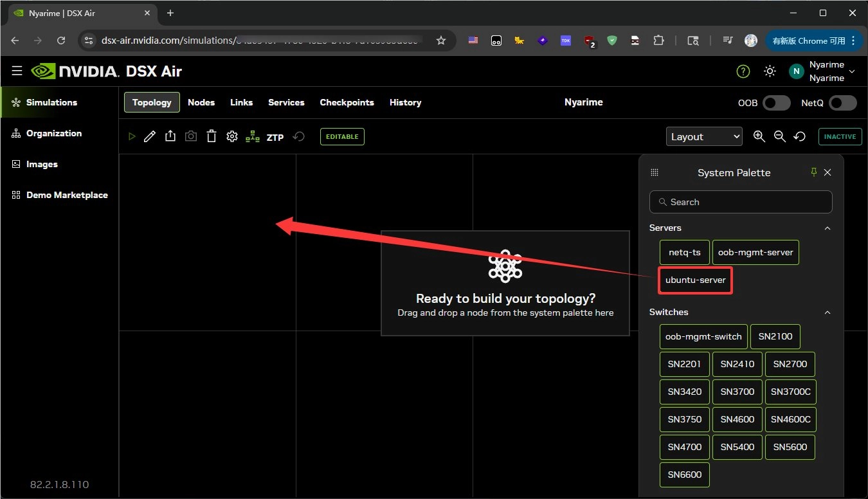This screenshot has width=868, height=499.
Task: Bookmark this page with the star icon
Action: (441, 41)
